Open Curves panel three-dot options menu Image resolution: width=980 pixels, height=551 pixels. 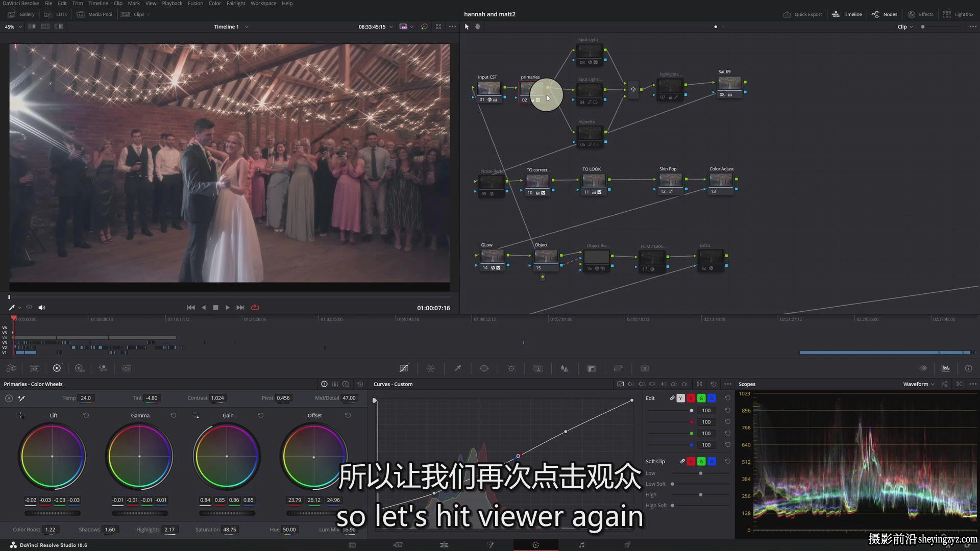pyautogui.click(x=728, y=384)
